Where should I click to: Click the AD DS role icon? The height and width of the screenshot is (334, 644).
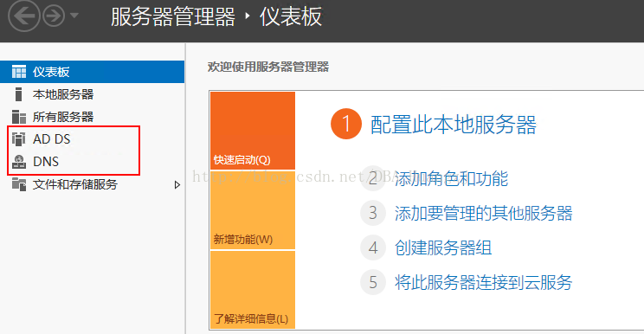click(x=19, y=139)
